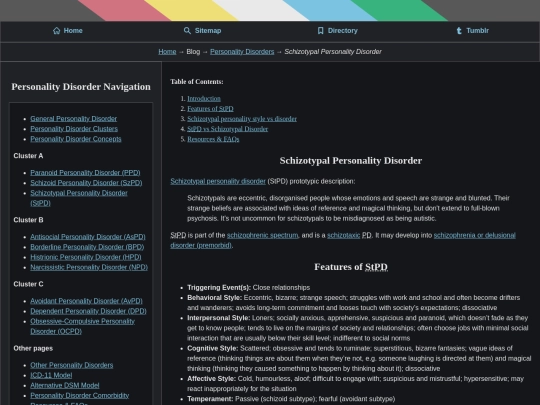Jump to Introduction in table of contents
The height and width of the screenshot is (405, 540).
(x=204, y=98)
